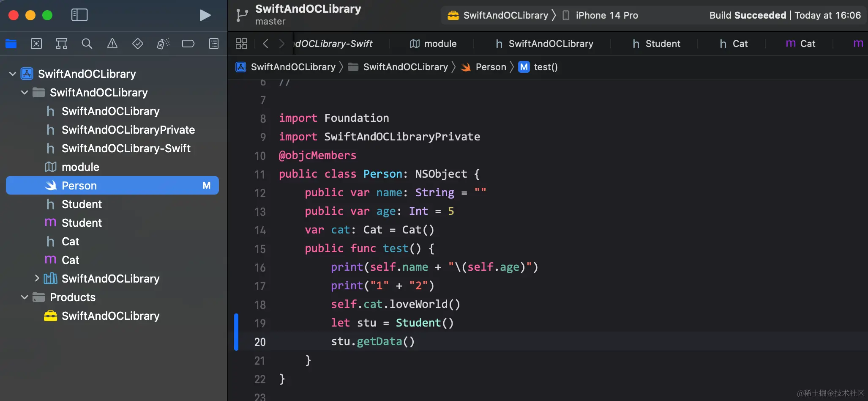Open the related items grid menu

(x=241, y=44)
